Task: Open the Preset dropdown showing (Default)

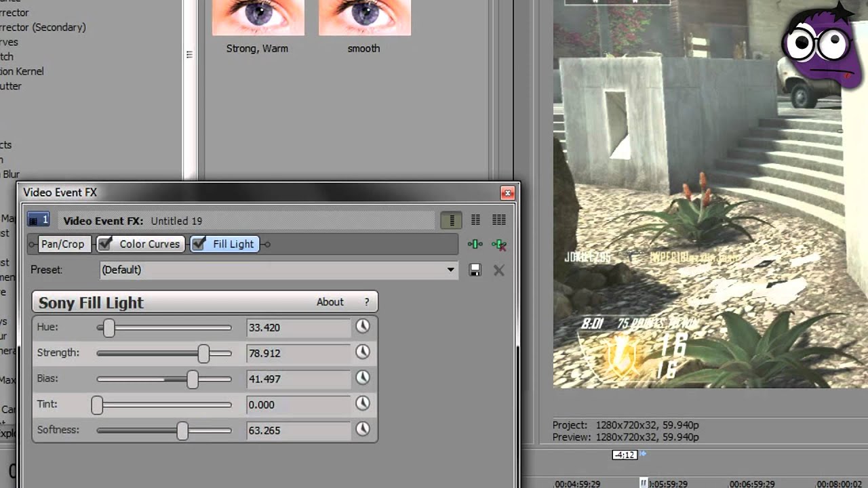Action: pos(279,270)
